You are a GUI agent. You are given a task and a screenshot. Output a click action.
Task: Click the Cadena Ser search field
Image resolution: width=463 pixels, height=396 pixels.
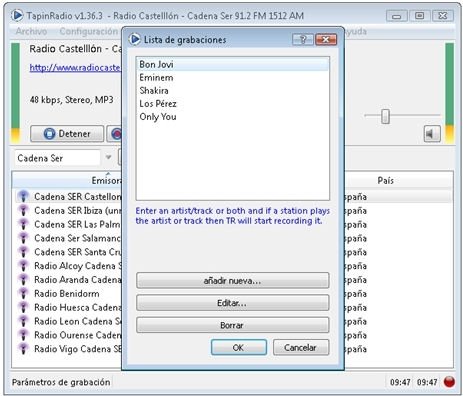point(57,158)
